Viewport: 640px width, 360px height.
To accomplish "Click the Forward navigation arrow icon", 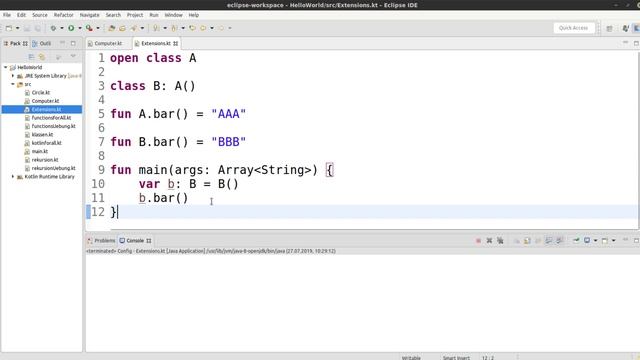I will (x=221, y=28).
